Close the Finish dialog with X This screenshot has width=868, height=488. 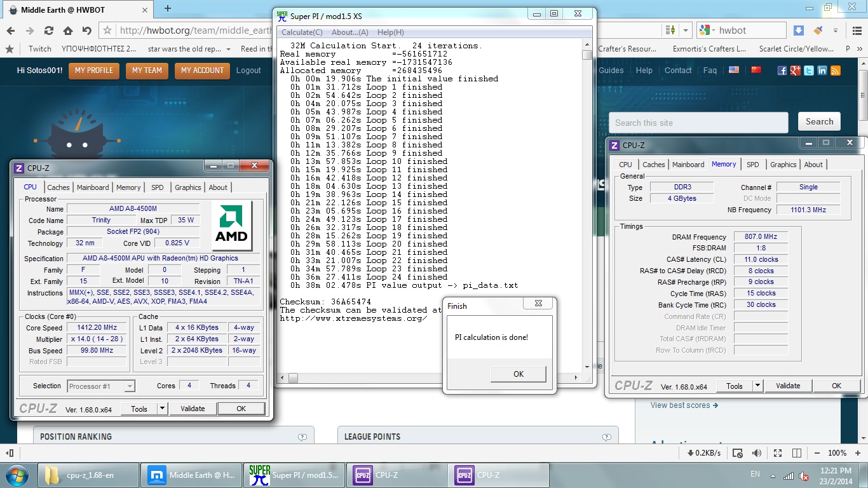pos(538,304)
